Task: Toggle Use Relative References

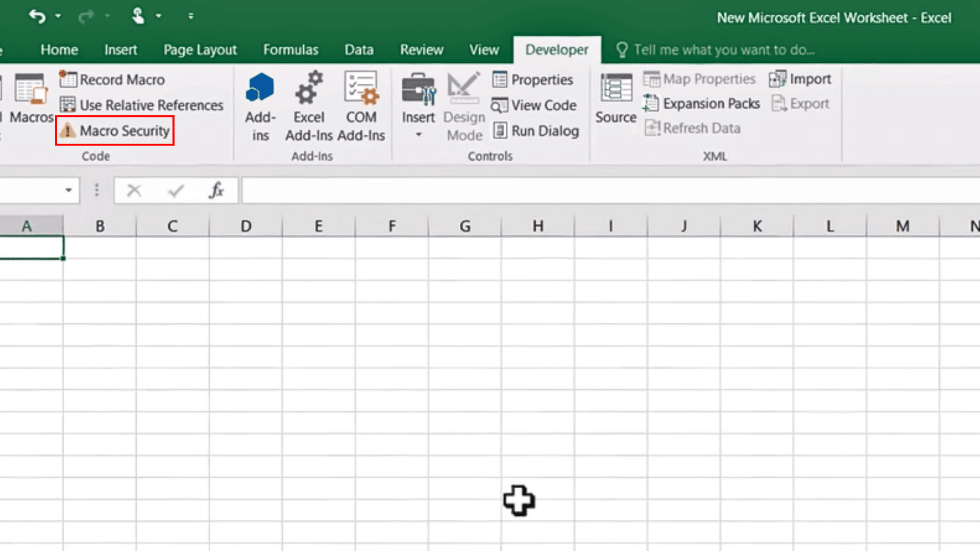Action: [141, 105]
